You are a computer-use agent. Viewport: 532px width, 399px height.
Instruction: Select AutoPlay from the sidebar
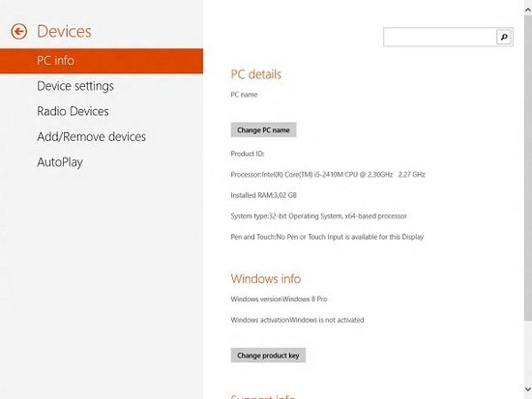[60, 162]
